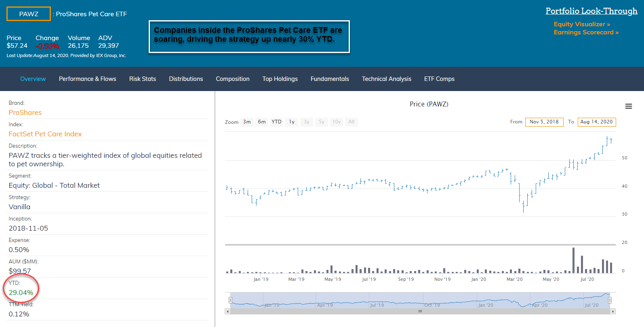The width and height of the screenshot is (644, 333).
Task: Switch to Technical Analysis tab
Action: point(387,79)
